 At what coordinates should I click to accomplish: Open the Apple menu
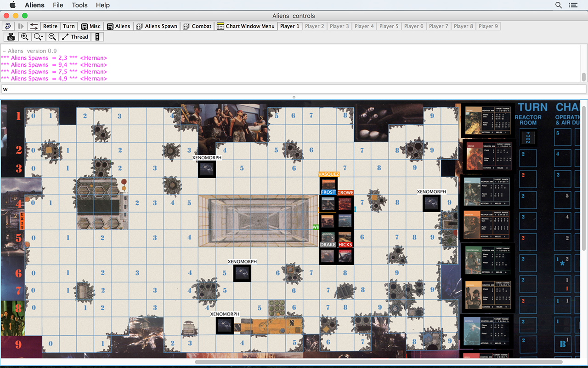point(12,5)
